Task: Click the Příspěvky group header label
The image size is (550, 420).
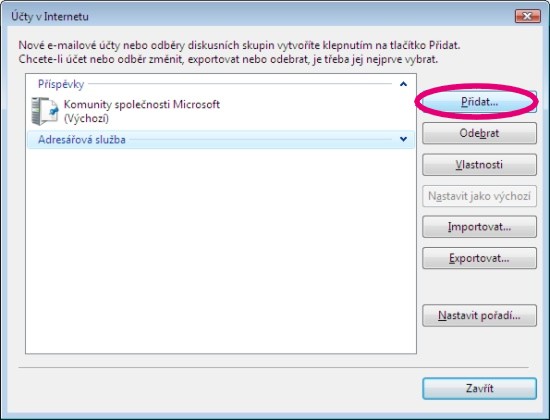Action: (61, 84)
